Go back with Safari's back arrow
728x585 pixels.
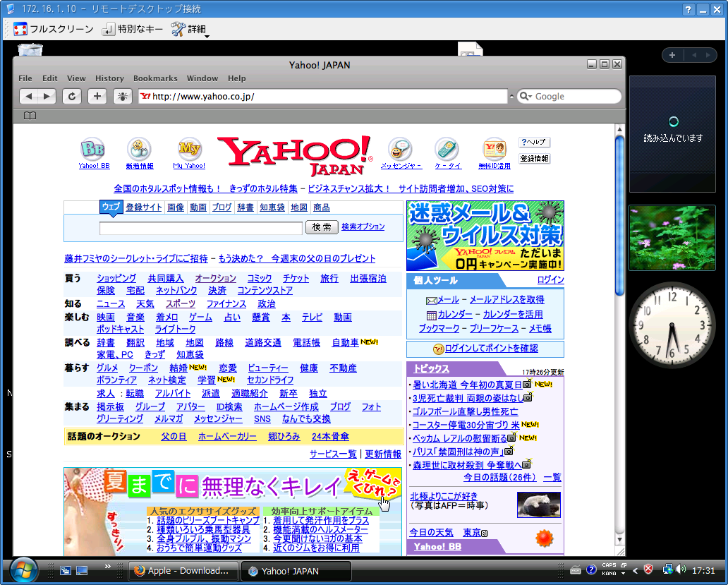coord(28,96)
